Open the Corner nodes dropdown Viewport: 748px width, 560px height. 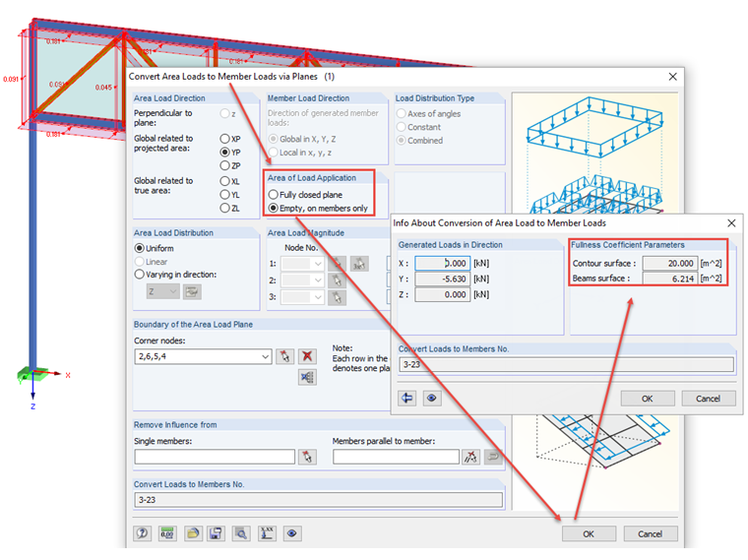[x=265, y=356]
